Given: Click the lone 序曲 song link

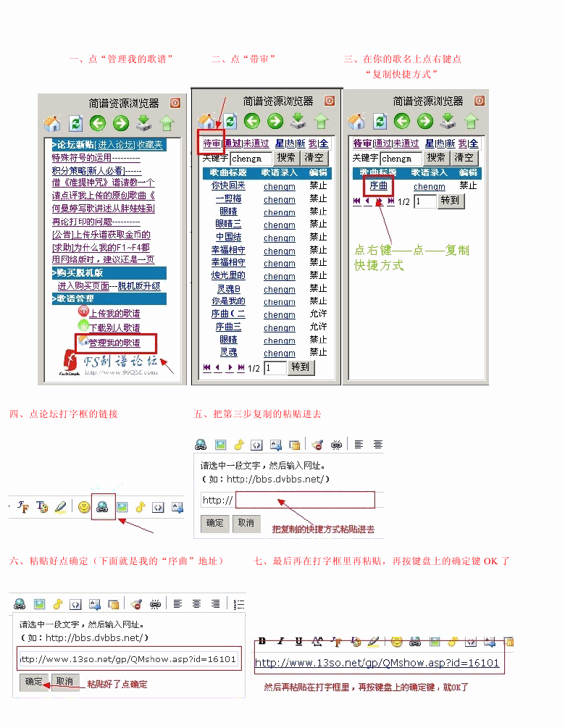Looking at the screenshot, I should [378, 185].
